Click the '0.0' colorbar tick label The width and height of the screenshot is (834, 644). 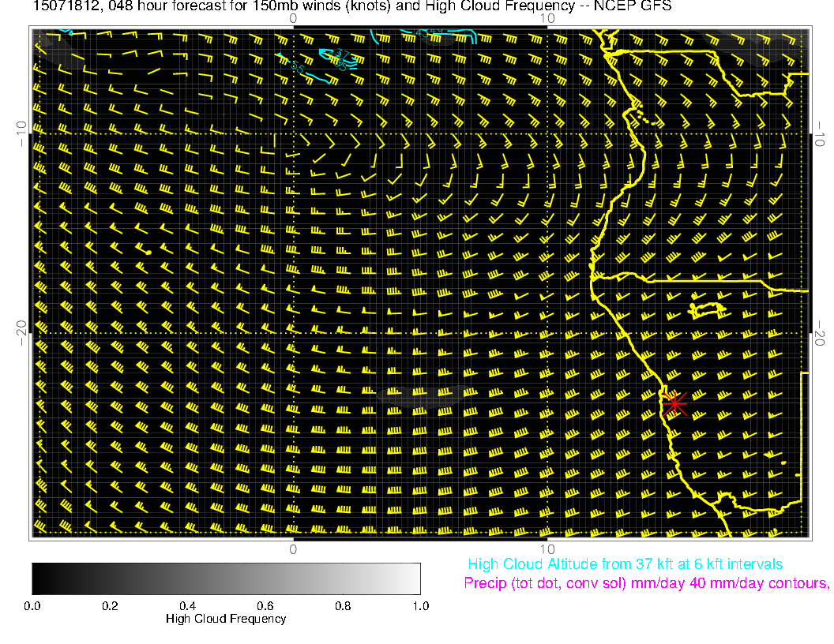(x=32, y=606)
